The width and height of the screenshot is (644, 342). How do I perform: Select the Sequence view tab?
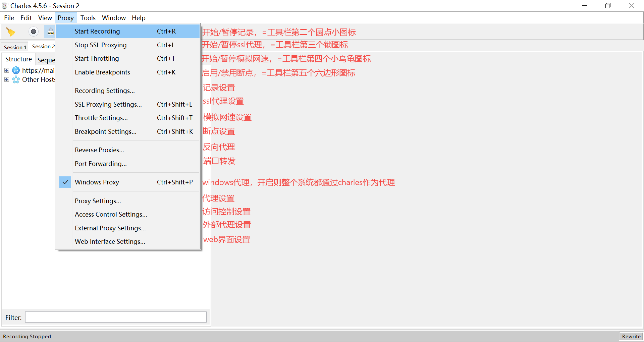tap(46, 60)
